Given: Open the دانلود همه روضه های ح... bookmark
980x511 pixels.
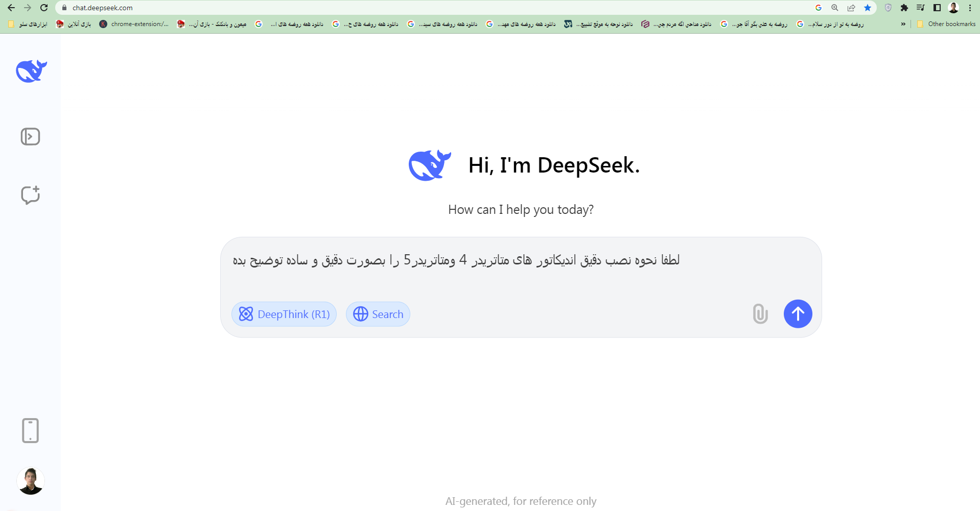Looking at the screenshot, I should [x=365, y=24].
